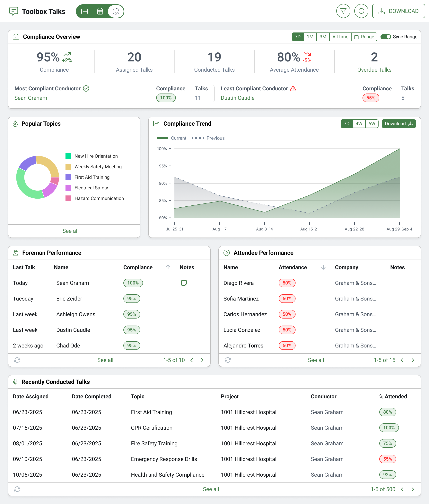
Task: Click the green Download chart button
Action: click(399, 124)
